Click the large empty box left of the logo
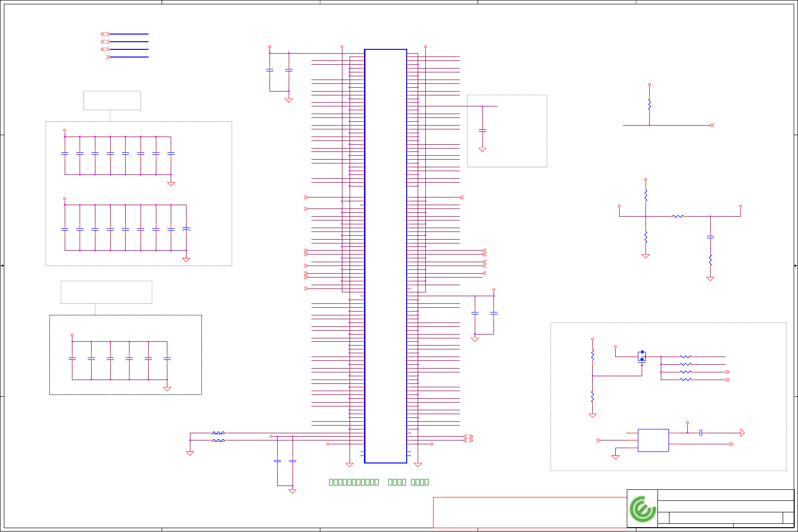The image size is (798, 532). tap(530, 512)
